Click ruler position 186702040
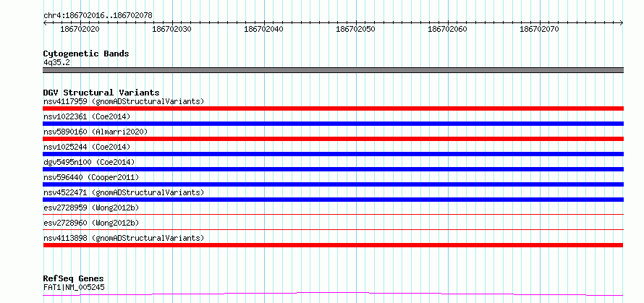The image size is (644, 303). 263,29
